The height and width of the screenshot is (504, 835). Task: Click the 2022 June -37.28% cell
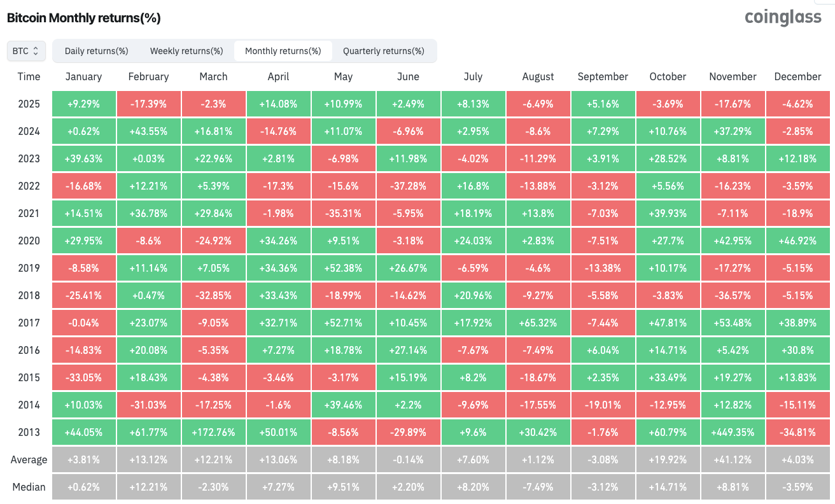pos(408,186)
